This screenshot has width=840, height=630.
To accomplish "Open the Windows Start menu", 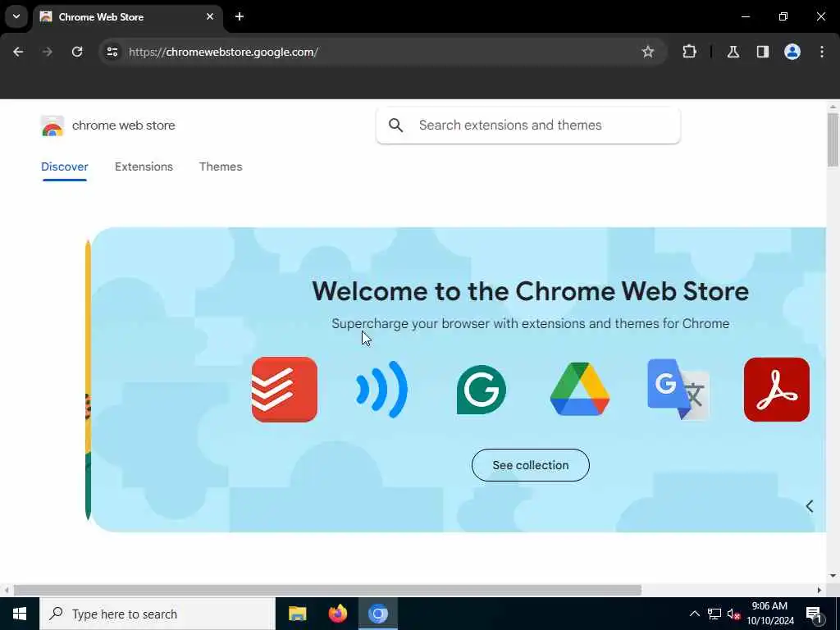I will coord(20,614).
